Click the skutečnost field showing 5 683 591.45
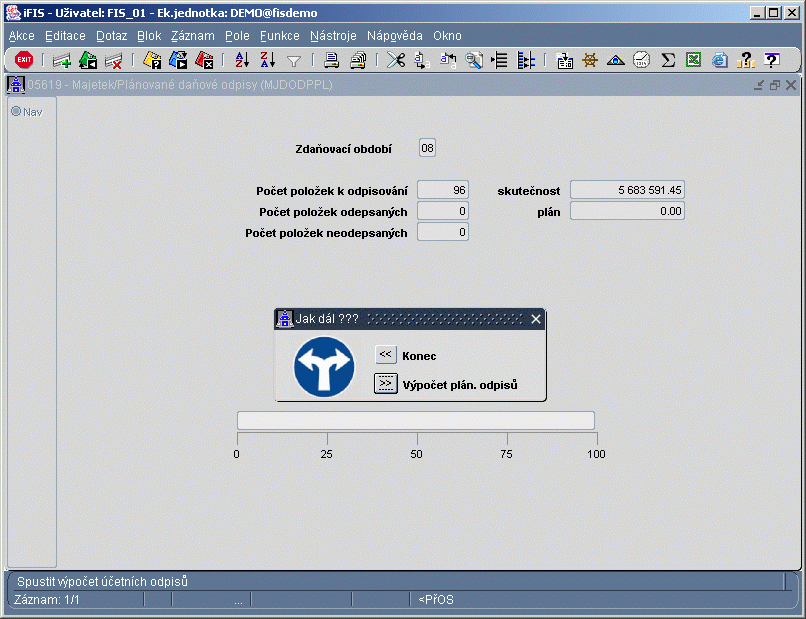The width and height of the screenshot is (806, 619). [627, 190]
